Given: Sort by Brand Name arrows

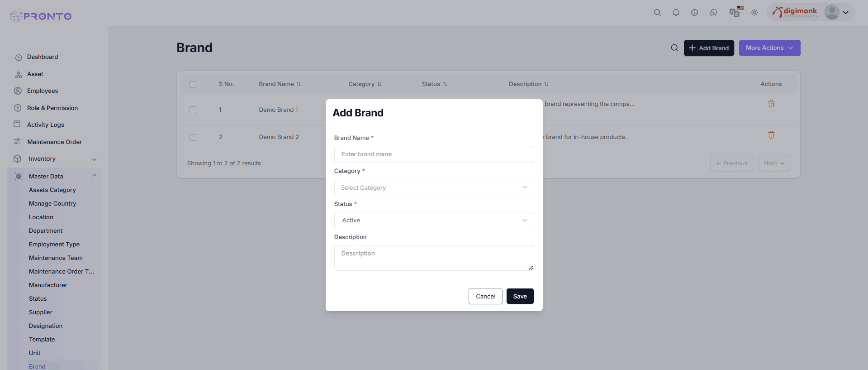Looking at the screenshot, I should click(299, 84).
